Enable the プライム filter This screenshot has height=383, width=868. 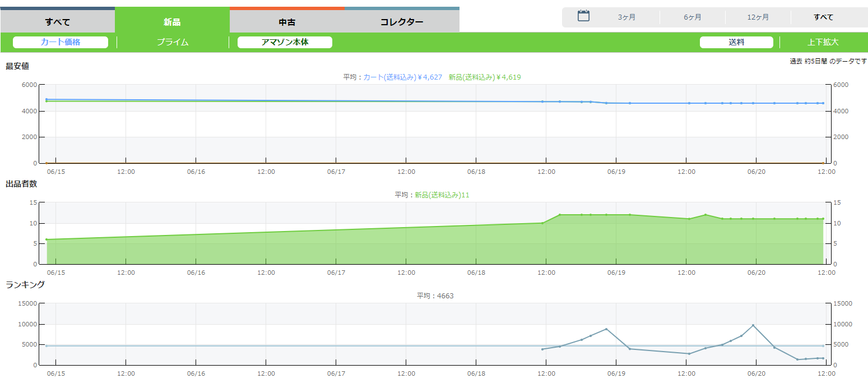[x=173, y=42]
